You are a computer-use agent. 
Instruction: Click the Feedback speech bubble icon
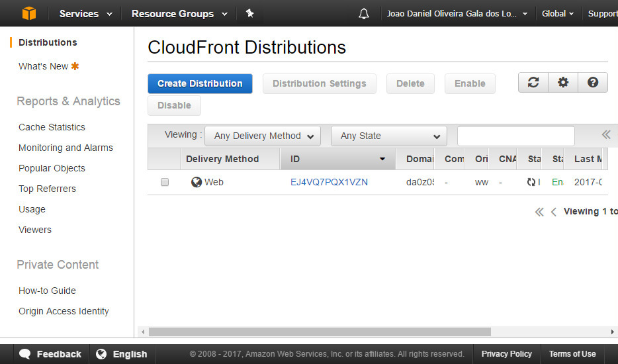tap(25, 354)
